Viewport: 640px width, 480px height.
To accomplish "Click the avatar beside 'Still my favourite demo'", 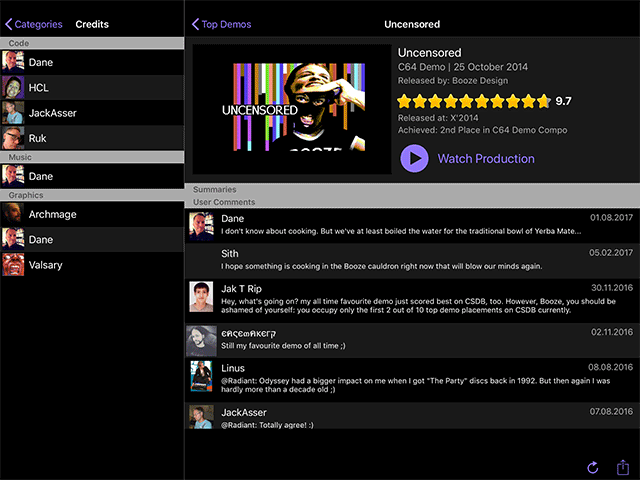I will pos(202,341).
